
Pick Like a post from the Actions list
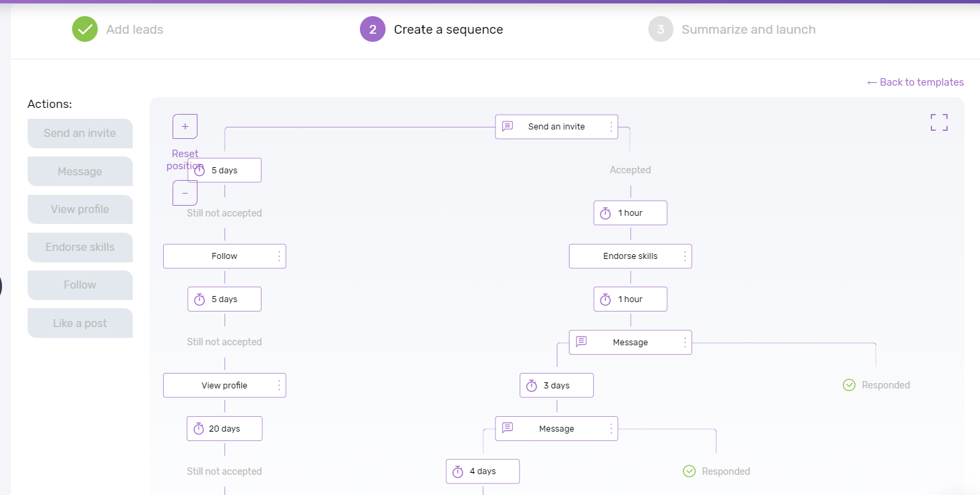pyautogui.click(x=80, y=323)
